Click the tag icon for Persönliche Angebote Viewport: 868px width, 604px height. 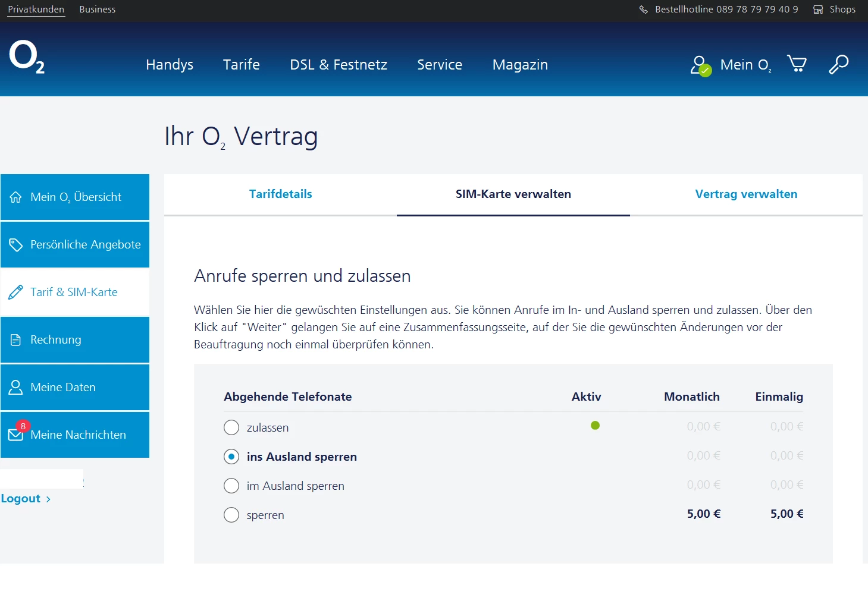(x=15, y=245)
